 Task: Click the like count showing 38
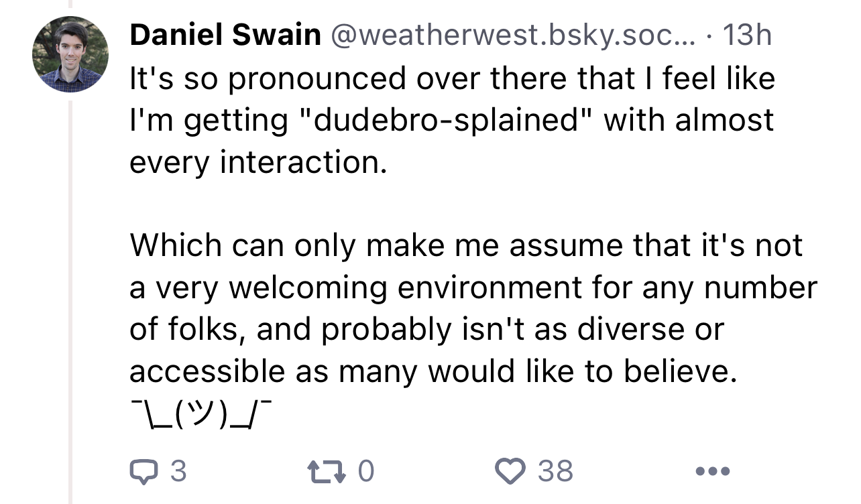point(556,471)
